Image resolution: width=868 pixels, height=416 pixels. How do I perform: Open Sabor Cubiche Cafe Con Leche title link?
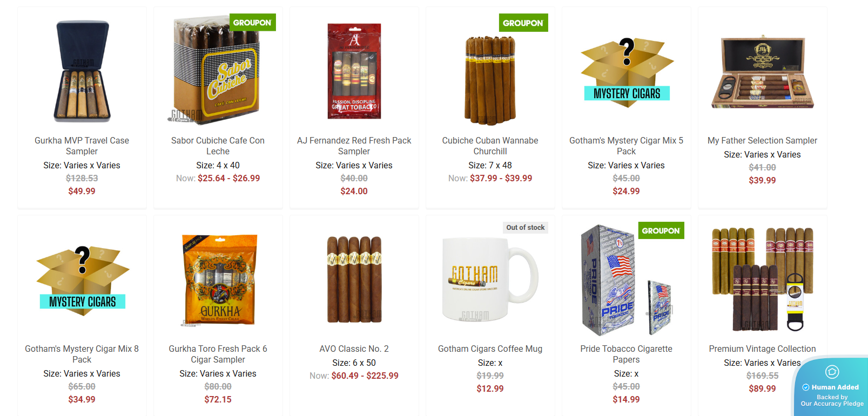point(218,146)
